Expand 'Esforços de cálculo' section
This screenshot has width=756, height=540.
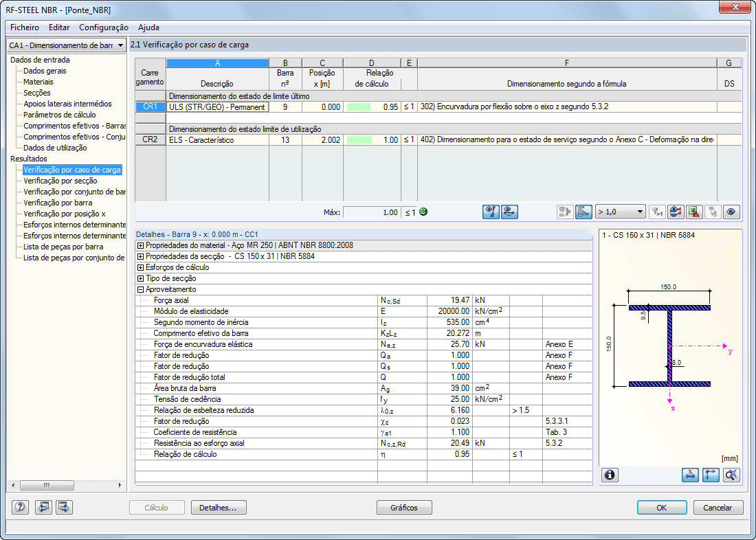pos(140,267)
